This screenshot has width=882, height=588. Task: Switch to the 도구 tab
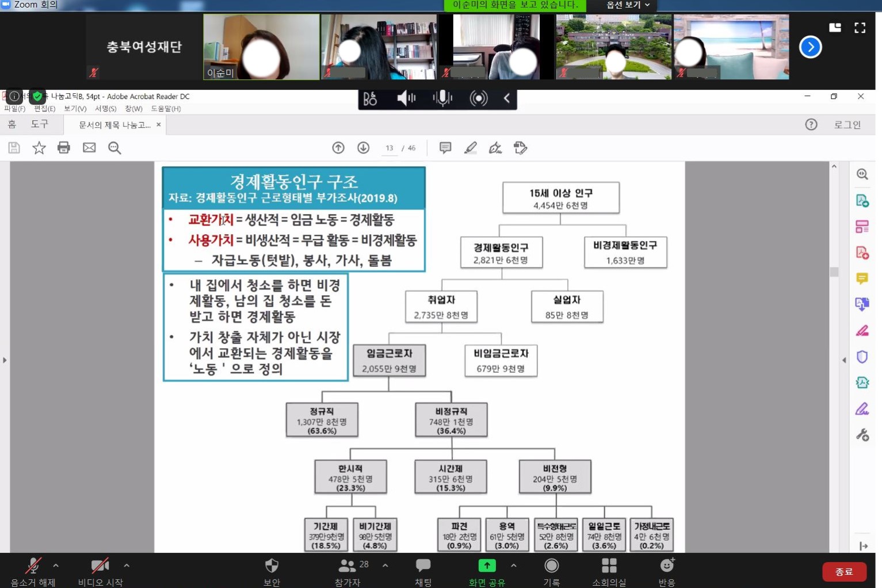point(39,124)
